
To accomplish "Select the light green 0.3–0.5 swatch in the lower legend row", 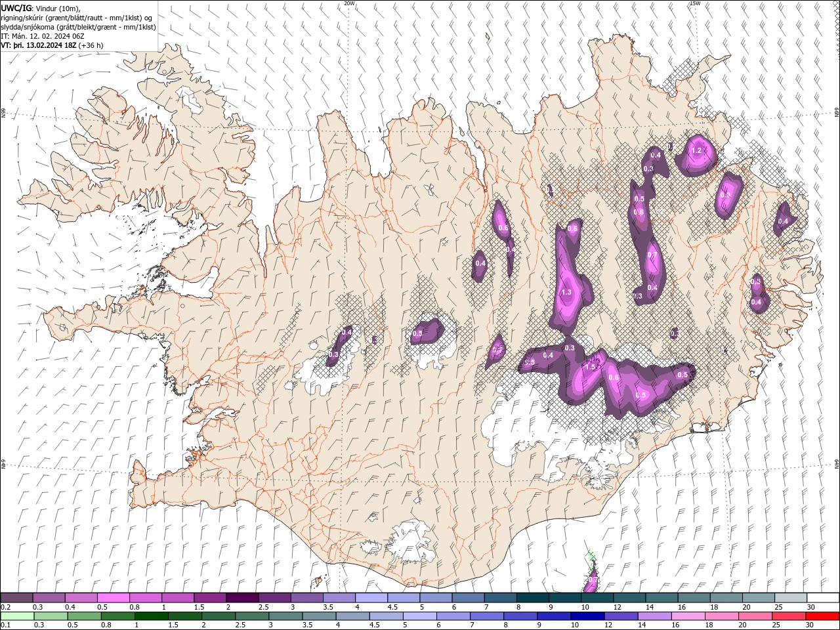I will tap(51, 616).
